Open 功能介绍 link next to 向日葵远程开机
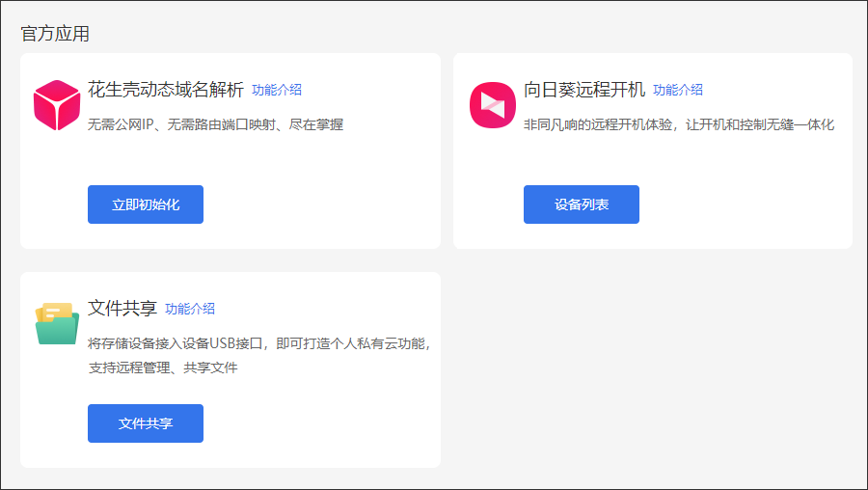Screen dimensions: 868x490 678,90
